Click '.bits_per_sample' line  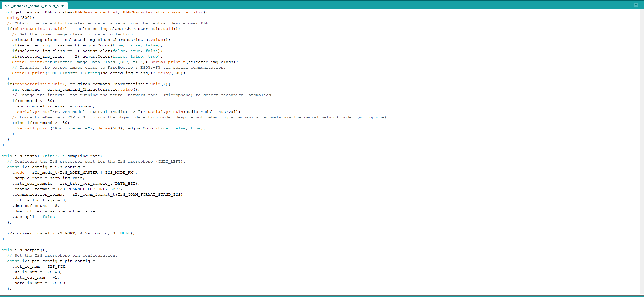(76, 183)
